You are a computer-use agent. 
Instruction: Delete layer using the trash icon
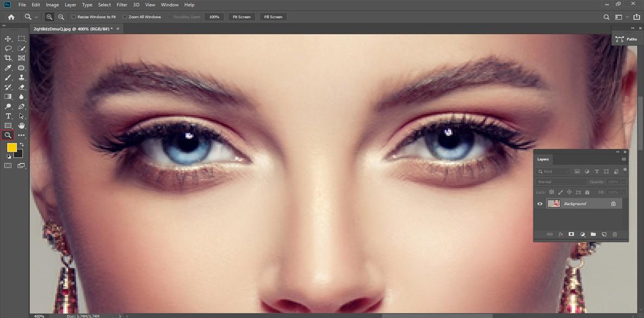pos(615,234)
